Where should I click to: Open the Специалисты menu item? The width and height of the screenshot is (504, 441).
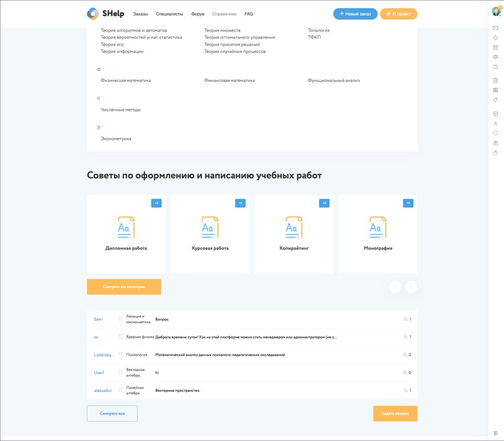click(169, 14)
